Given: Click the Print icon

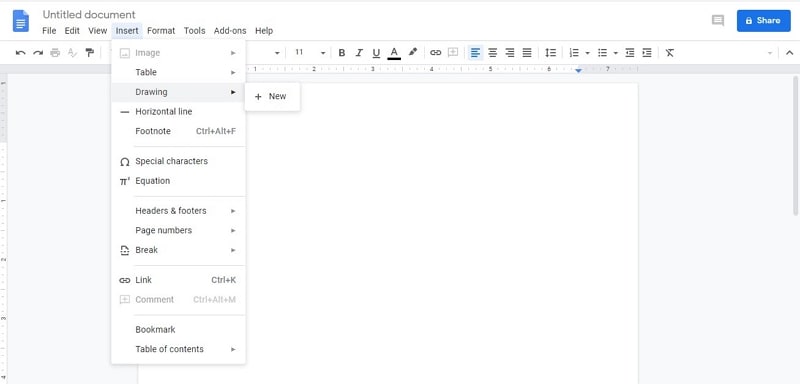Looking at the screenshot, I should click(x=55, y=53).
